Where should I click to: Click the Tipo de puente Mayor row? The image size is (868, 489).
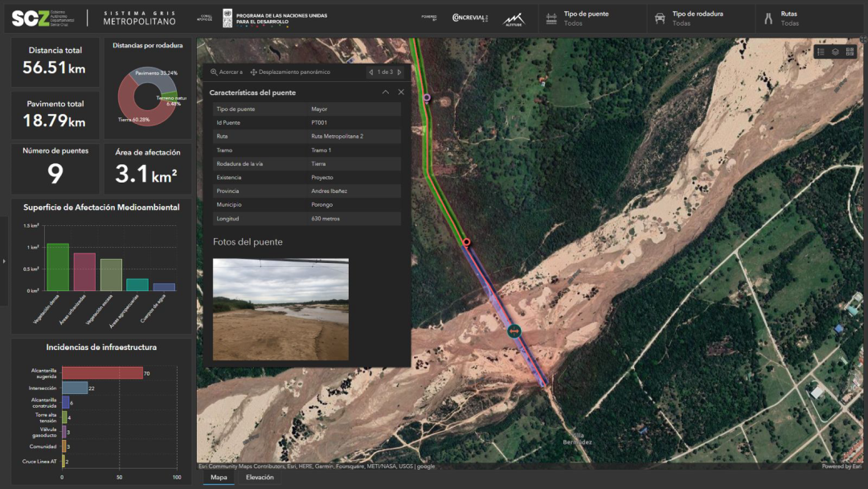click(307, 109)
